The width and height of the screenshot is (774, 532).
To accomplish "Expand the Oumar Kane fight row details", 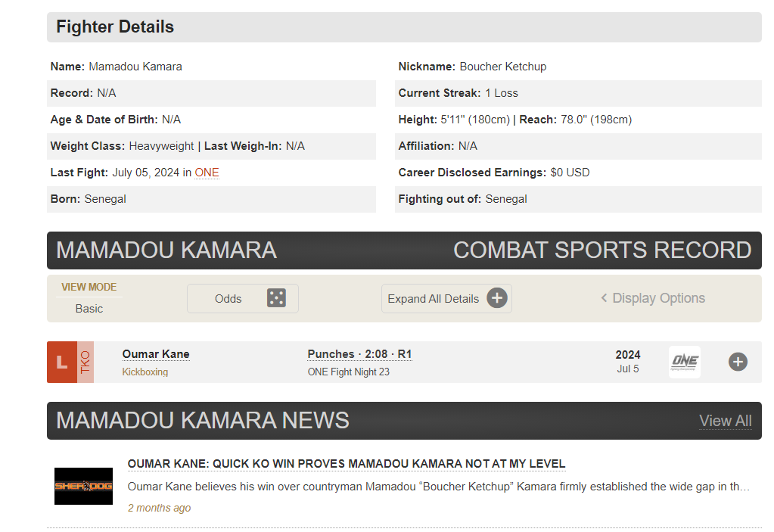I will 738,362.
